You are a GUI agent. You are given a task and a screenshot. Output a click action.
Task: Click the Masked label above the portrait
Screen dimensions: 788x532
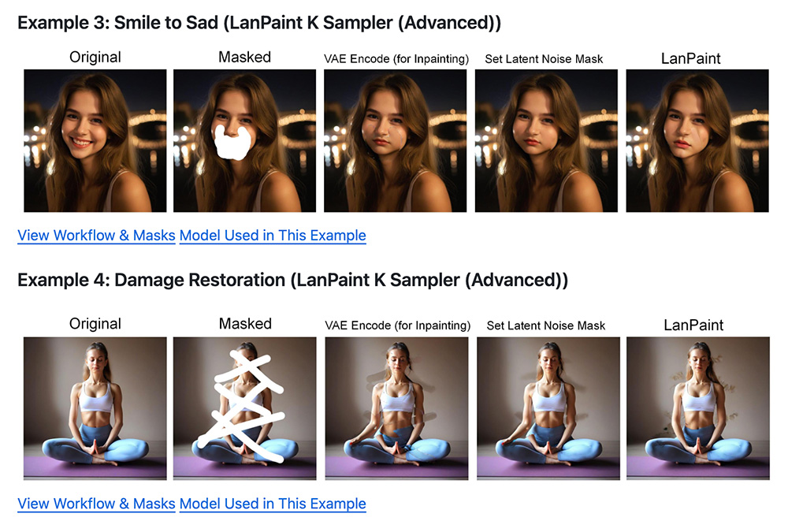(x=244, y=57)
